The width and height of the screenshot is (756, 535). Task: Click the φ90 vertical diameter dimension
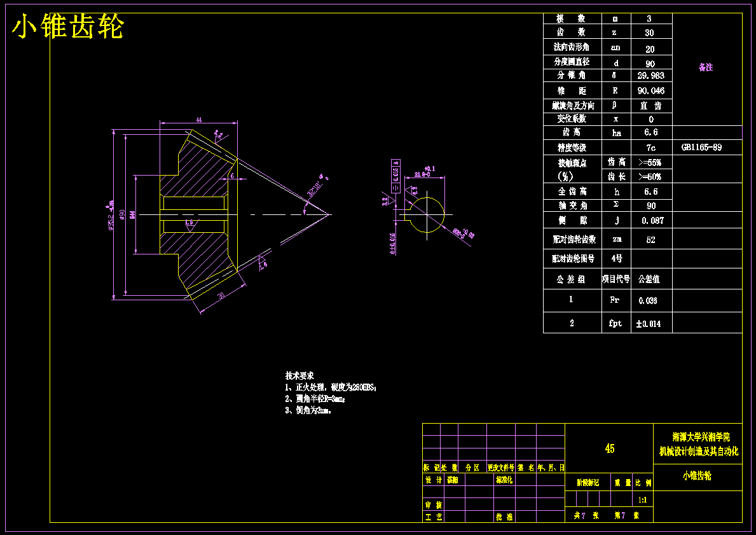[x=122, y=214]
